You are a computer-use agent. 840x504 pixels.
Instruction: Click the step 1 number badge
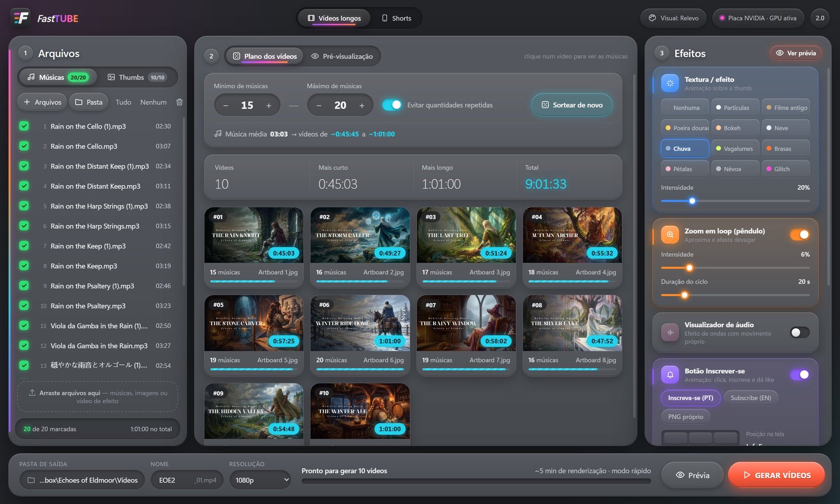tap(25, 53)
